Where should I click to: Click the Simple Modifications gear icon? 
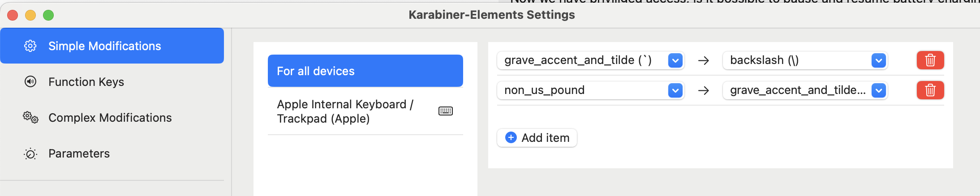30,46
